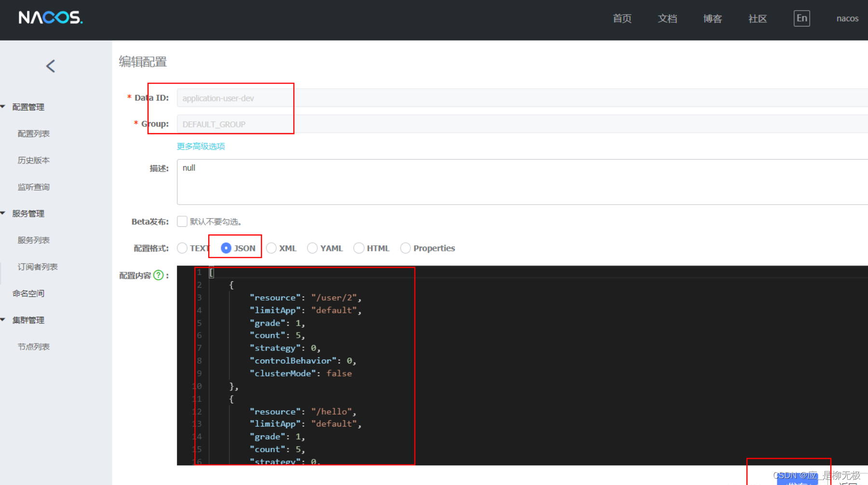The image size is (868, 485).
Task: Select YAML config format
Action: [312, 248]
